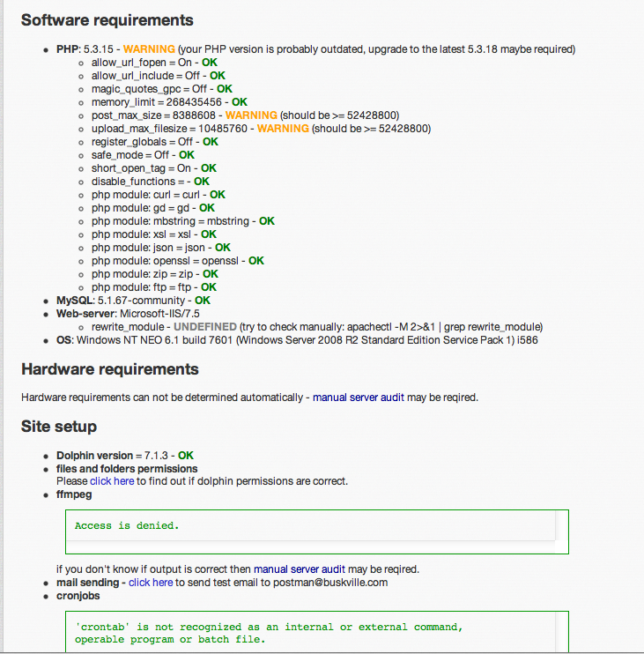Click the post_max_size WARNING label
The image size is (644, 654).
(251, 115)
